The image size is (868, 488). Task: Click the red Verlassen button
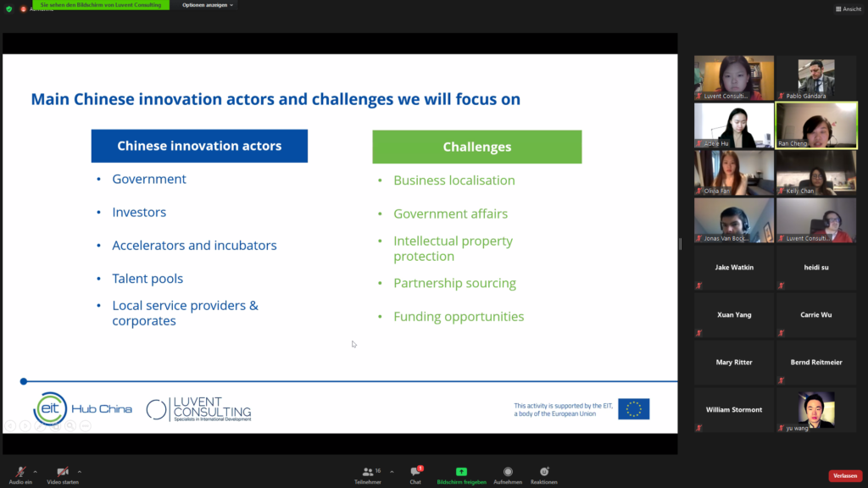[x=844, y=475]
